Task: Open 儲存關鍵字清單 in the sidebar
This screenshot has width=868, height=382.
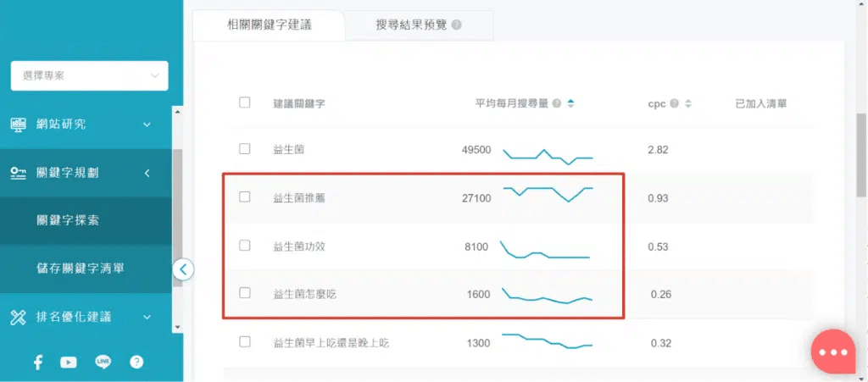Action: point(81,269)
